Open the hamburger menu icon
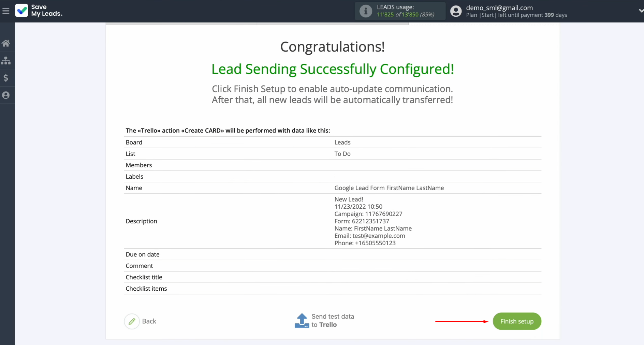Screen dimensions: 644x345 [6, 11]
